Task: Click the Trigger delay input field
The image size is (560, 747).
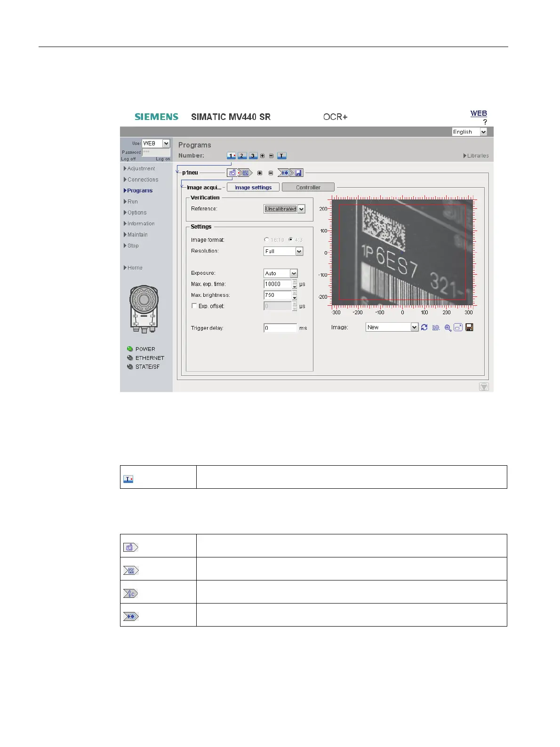Action: [x=280, y=328]
